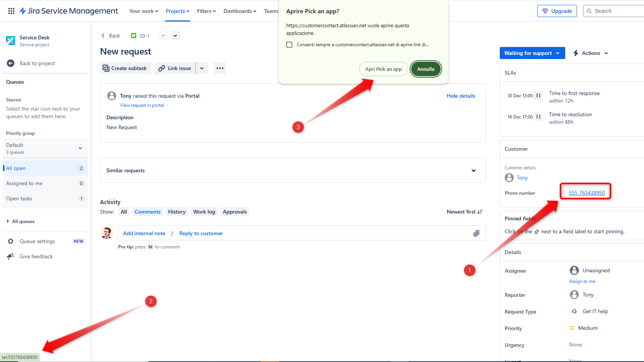Toggle the Newest first sort order
Screen dimensions: 644x362
click(465, 212)
